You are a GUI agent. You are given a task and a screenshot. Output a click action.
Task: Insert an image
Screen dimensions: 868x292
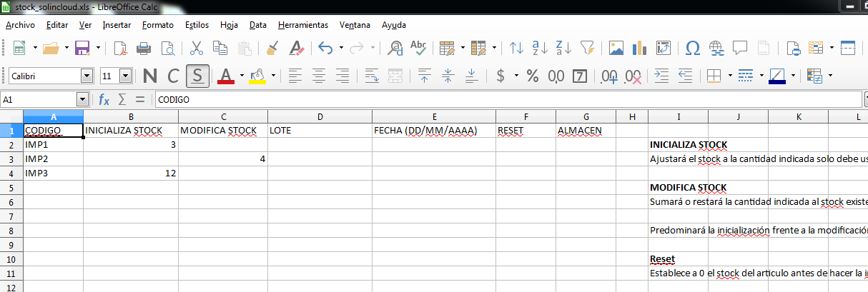click(x=616, y=49)
